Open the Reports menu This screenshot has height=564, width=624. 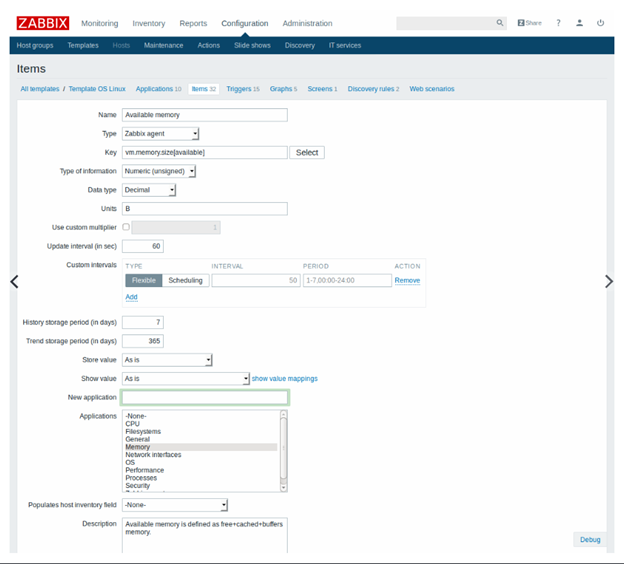pos(193,23)
